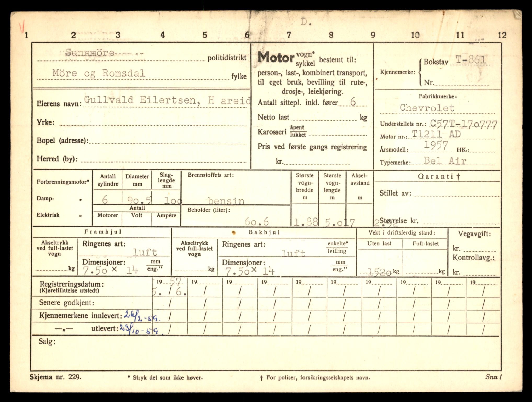Click the form number 'Skjema nr. 229.'

[x=55, y=377]
